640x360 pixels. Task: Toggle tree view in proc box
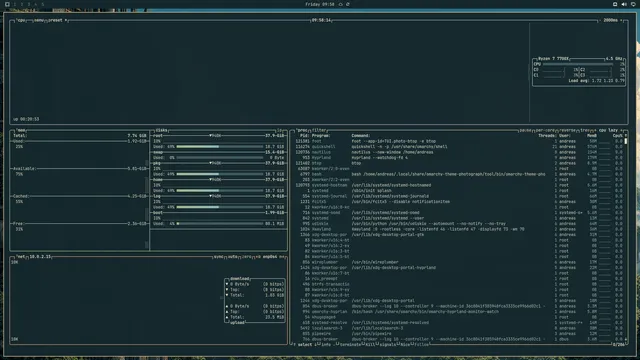pos(584,130)
